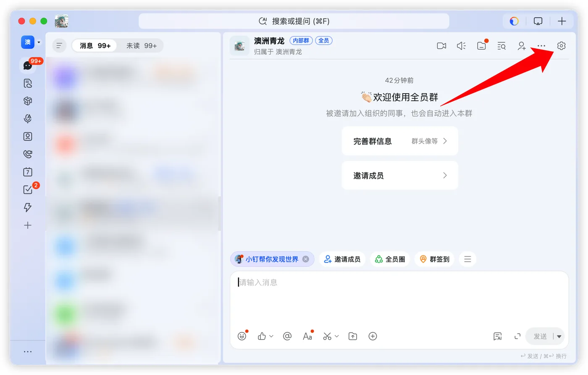
Task: Open the Contacts icon in left sidebar
Action: 28,137
